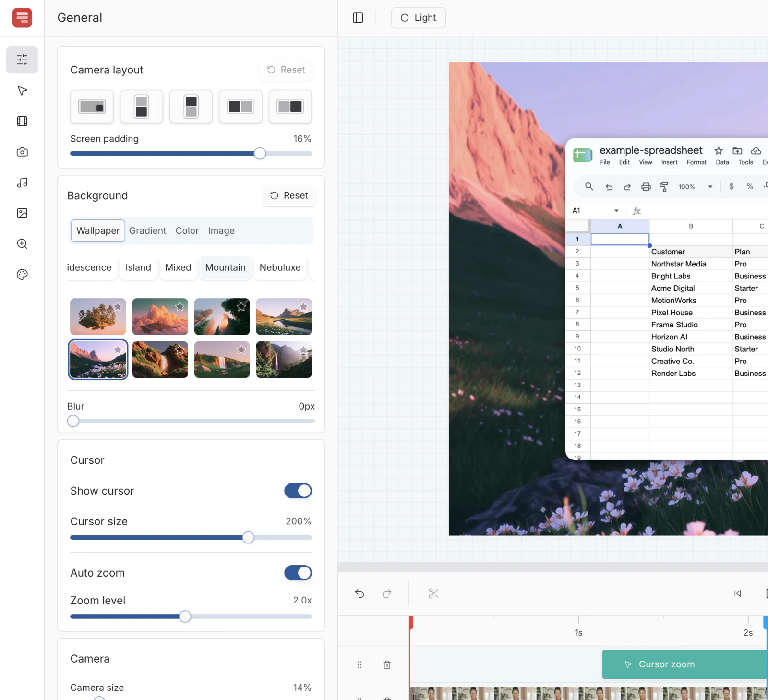
Task: Select the pink cloud mountain wallpaper thumbnail
Action: tap(160, 317)
